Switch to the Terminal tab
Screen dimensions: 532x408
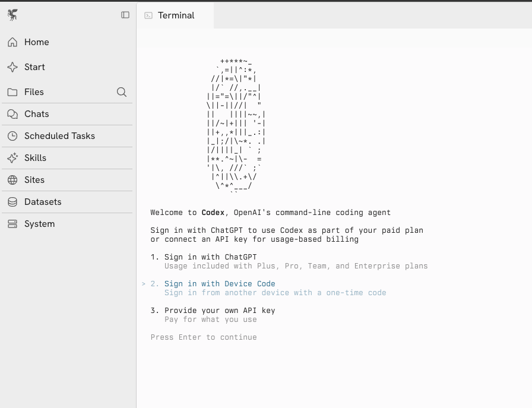coord(175,15)
